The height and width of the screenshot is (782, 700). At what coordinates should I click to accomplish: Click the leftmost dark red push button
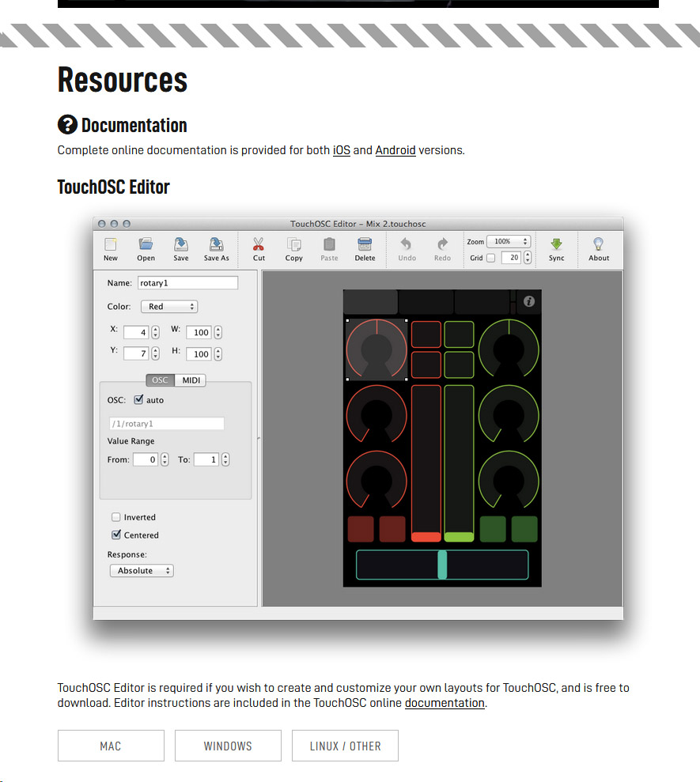point(360,529)
